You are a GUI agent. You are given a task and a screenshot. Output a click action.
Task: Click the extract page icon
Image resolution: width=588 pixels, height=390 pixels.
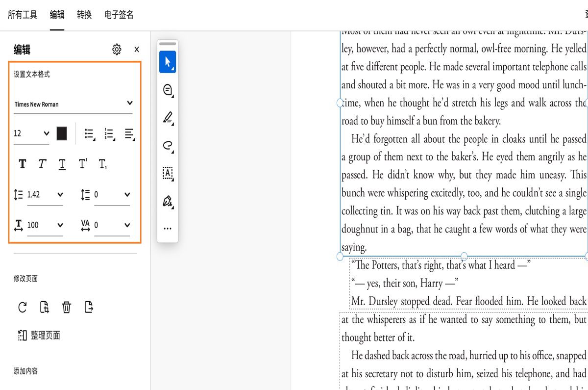point(89,308)
